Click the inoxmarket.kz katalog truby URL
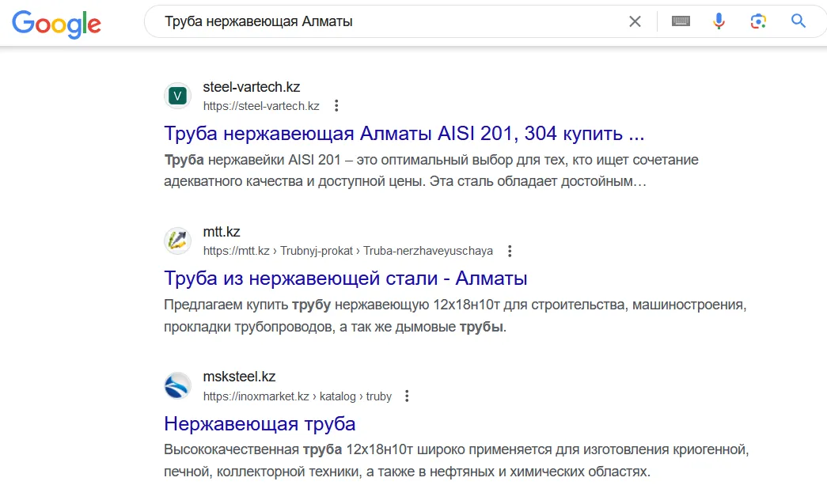This screenshot has width=827, height=504. [298, 396]
